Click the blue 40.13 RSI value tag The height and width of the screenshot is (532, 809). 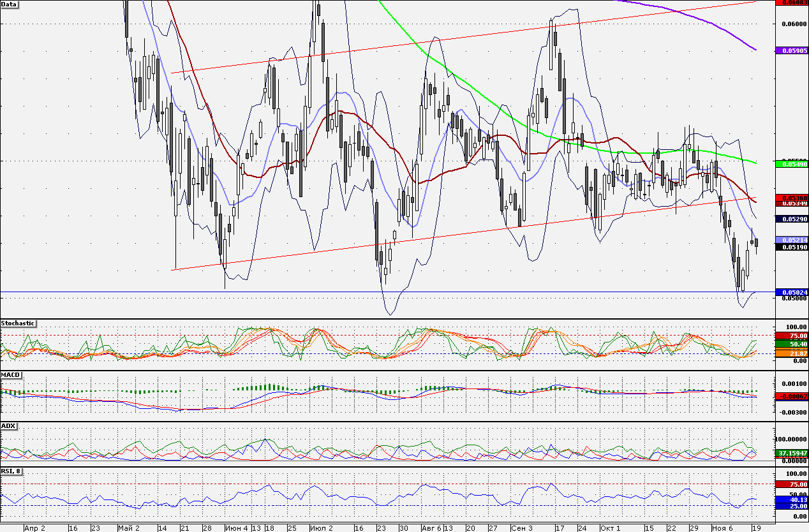[x=791, y=500]
